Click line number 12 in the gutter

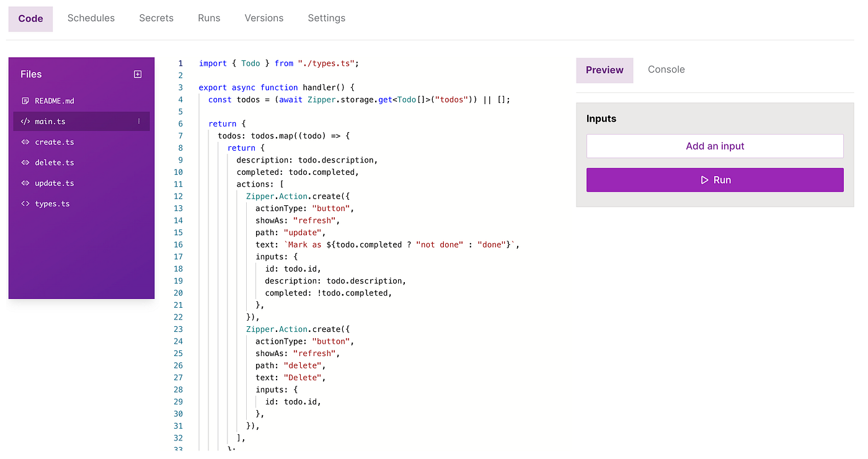click(x=179, y=196)
